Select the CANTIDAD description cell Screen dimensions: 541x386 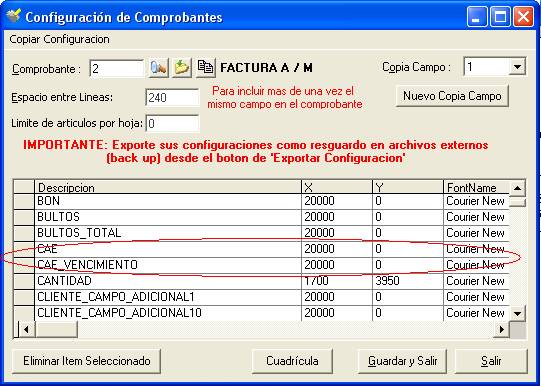click(x=168, y=281)
